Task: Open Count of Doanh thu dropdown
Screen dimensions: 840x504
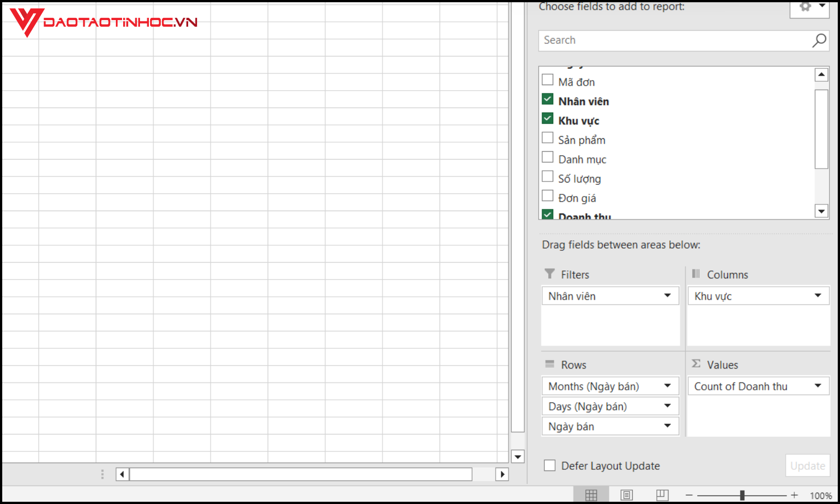Action: click(816, 386)
